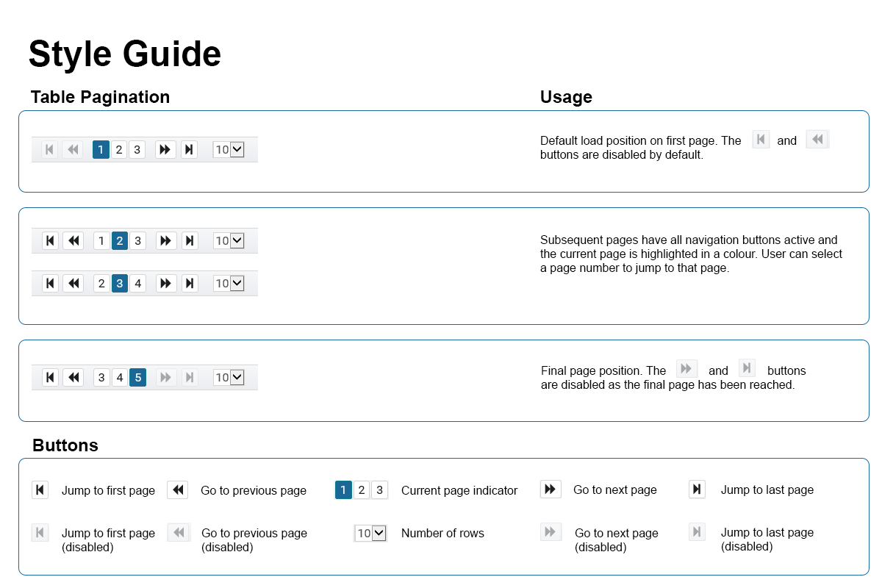This screenshot has height=588, width=882.
Task: Go to previous page in the page-2 paginator
Action: point(73,241)
